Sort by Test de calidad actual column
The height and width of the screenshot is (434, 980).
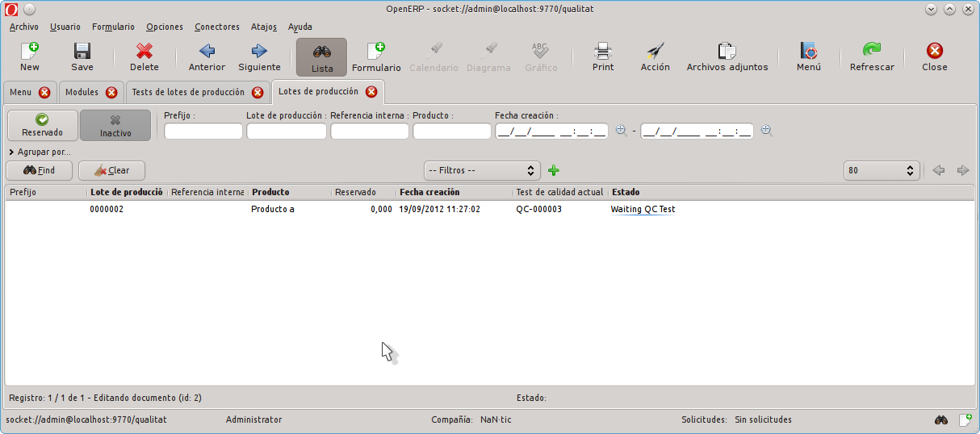pos(560,192)
